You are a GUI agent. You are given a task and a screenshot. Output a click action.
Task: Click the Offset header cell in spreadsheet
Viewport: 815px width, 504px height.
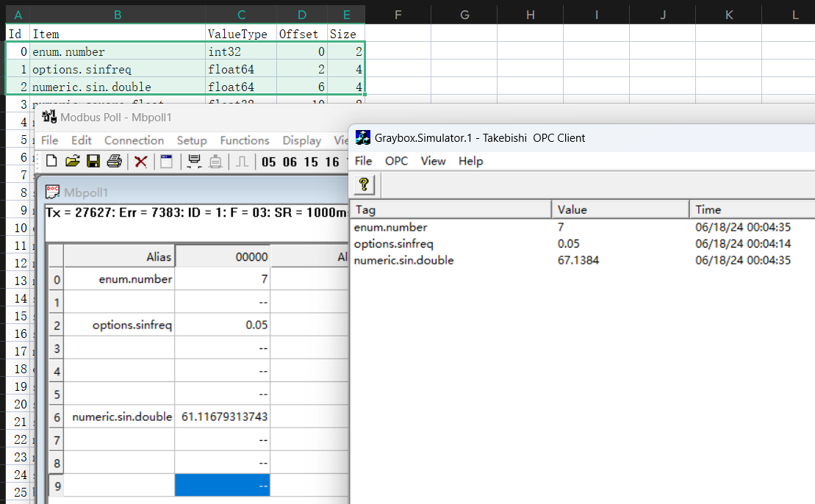pyautogui.click(x=302, y=34)
